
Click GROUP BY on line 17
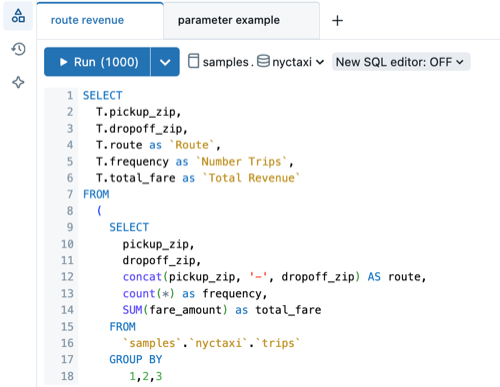[136, 360]
